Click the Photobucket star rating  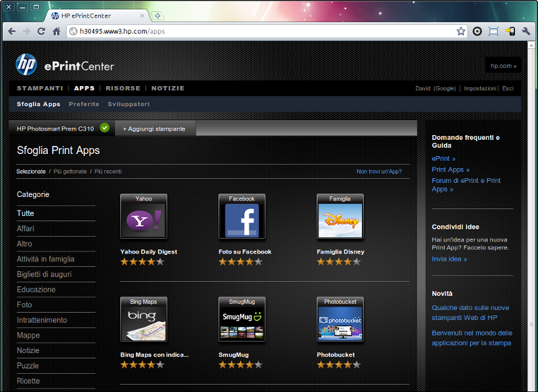pyautogui.click(x=339, y=365)
